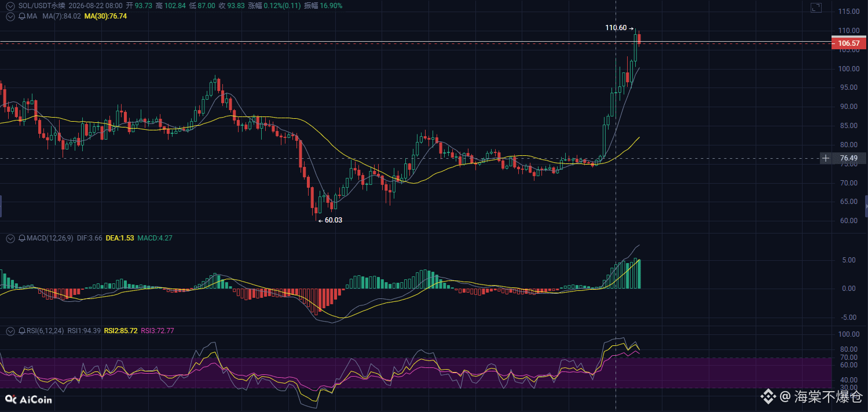868x412 pixels.
Task: Click the MA(7):84.02 value
Action: click(61, 16)
